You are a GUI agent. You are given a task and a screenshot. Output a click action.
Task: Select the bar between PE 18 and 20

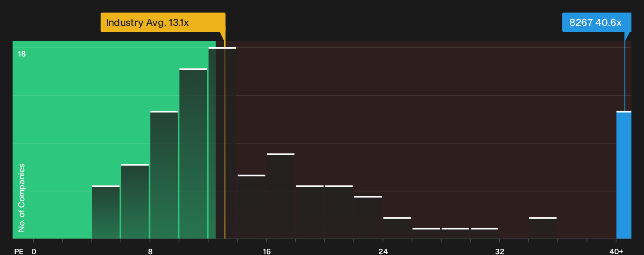point(310,212)
